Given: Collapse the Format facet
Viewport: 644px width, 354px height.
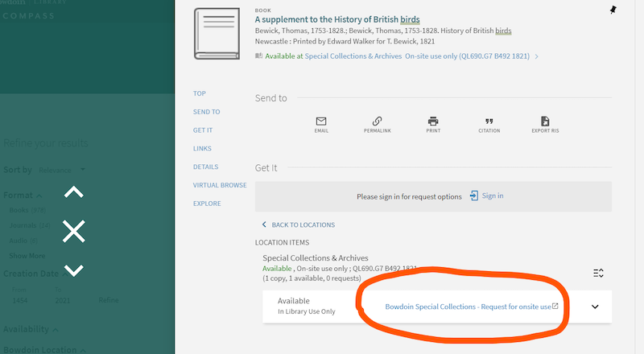Looking at the screenshot, I should click(23, 195).
